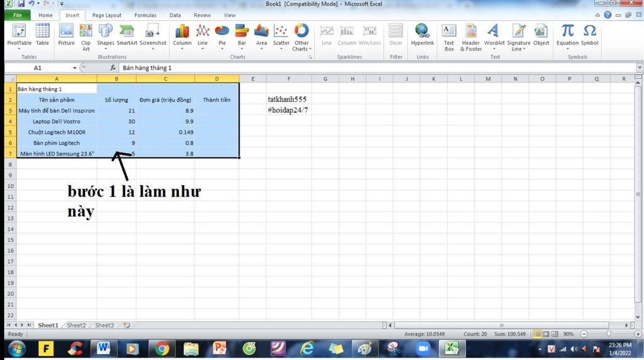Select column F header
The image size is (644, 360).
[x=289, y=79]
